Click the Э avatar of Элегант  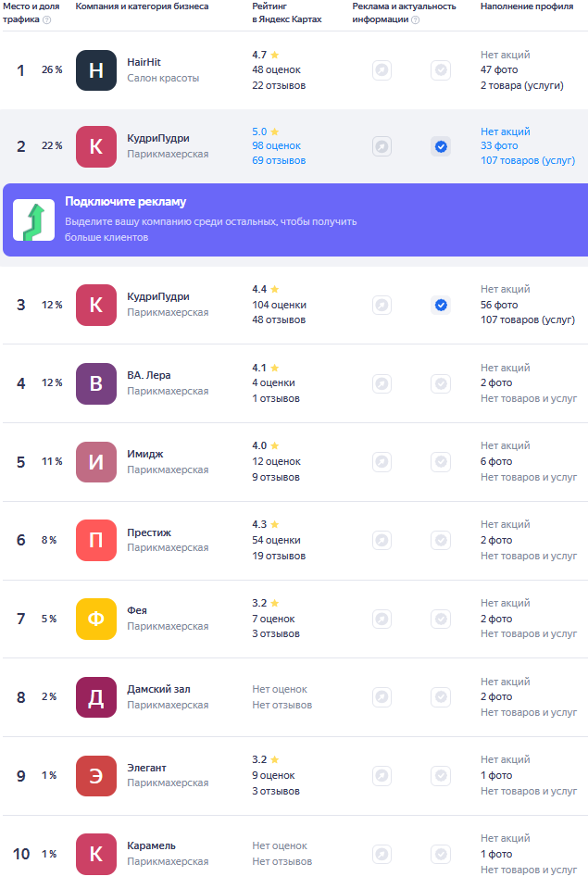pyautogui.click(x=95, y=776)
